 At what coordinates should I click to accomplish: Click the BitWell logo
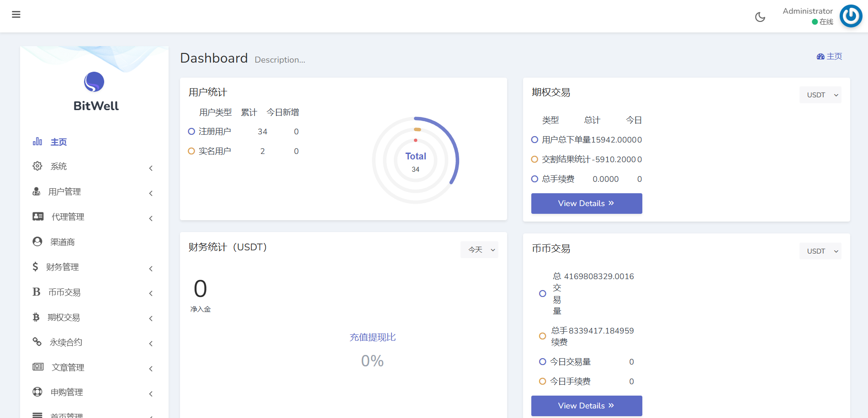[94, 82]
